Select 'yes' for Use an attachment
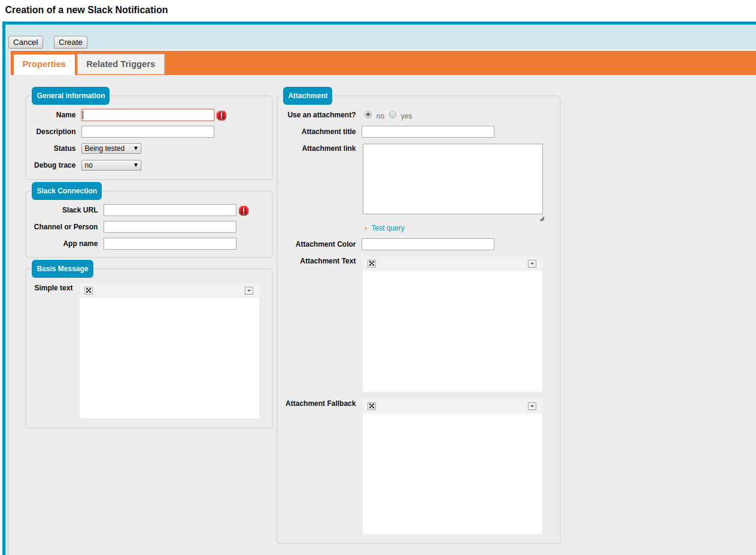The image size is (756, 555). point(393,114)
